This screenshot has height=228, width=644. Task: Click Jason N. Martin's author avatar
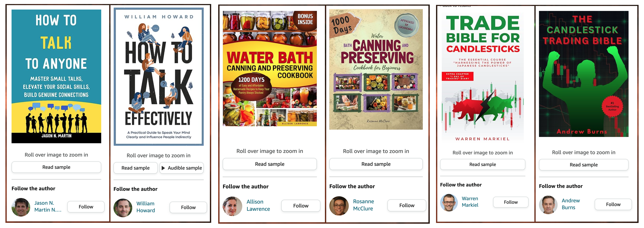[x=21, y=207]
